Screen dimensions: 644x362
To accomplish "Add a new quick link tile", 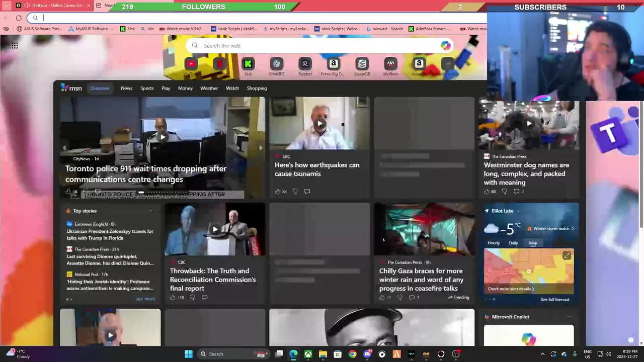I will click(x=448, y=64).
